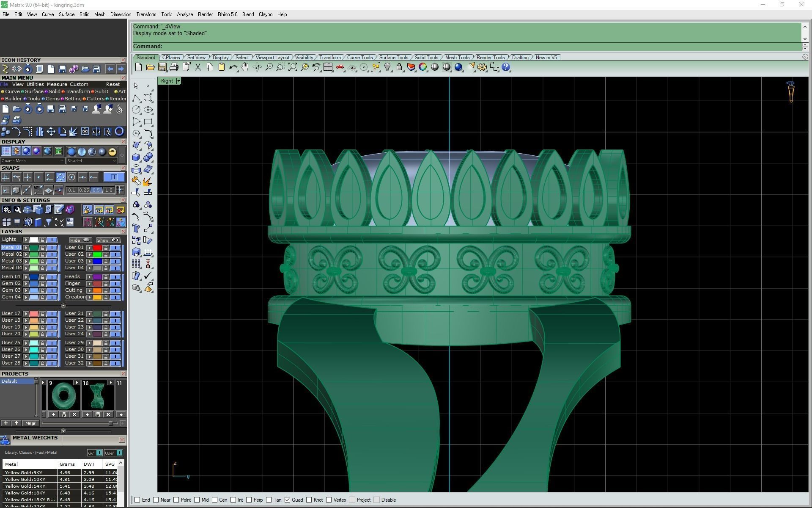Select the Box solid tool in left toolbar
This screenshot has width=812, height=508.
[x=136, y=157]
